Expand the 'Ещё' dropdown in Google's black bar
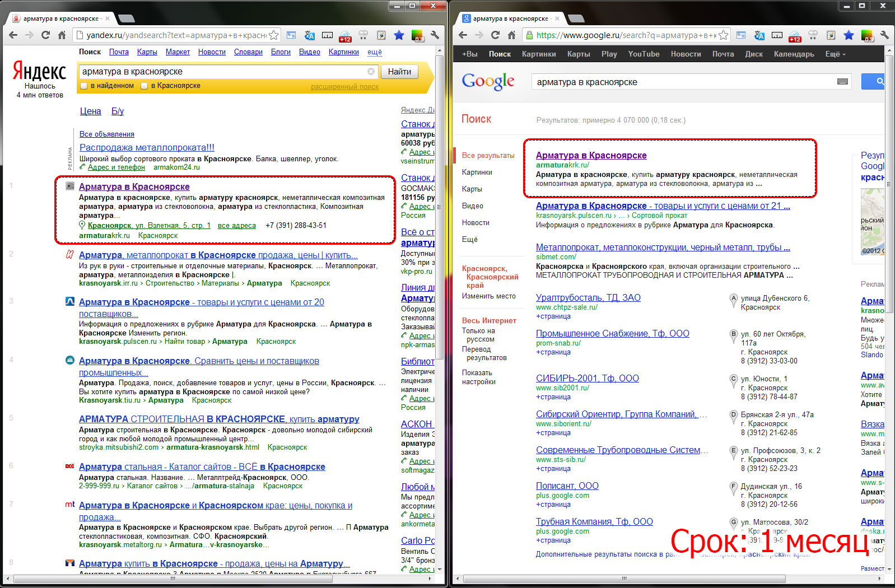Viewport: 895px width, 588px height. [835, 54]
